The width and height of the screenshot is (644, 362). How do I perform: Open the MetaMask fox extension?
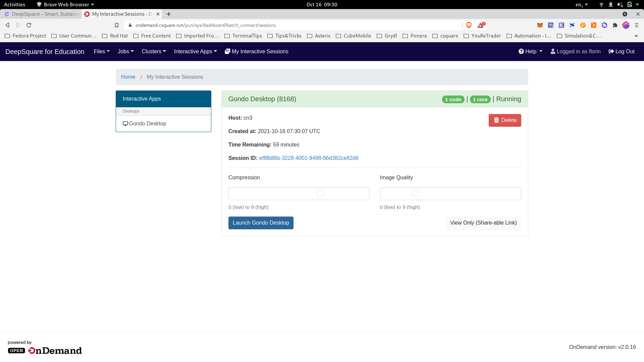(x=540, y=25)
